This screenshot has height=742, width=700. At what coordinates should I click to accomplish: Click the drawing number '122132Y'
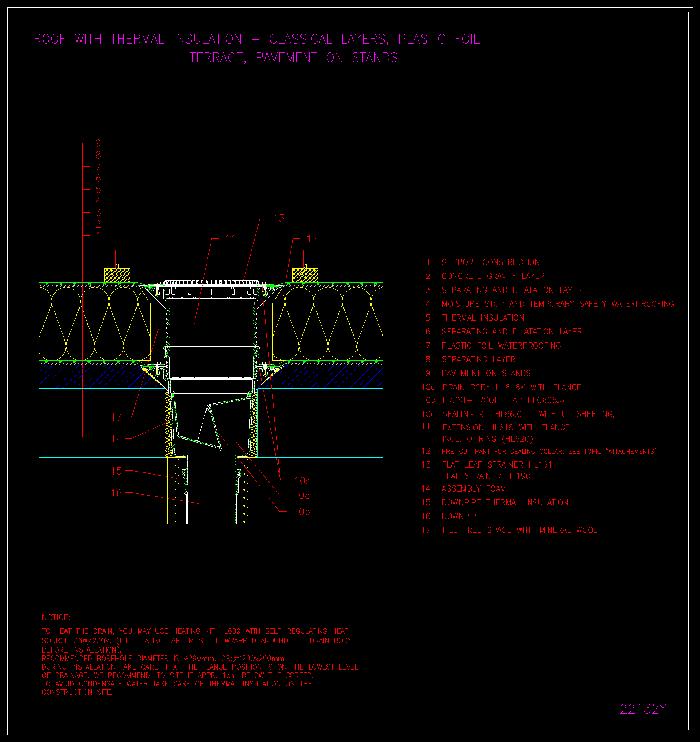(640, 709)
